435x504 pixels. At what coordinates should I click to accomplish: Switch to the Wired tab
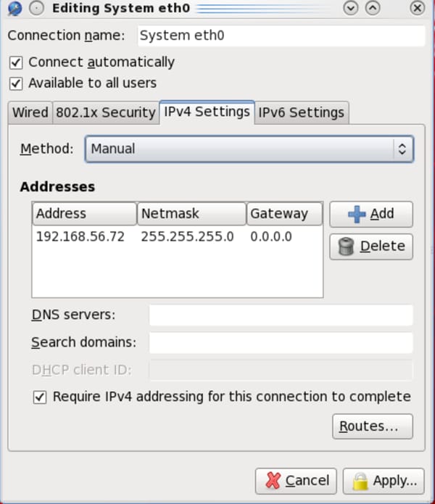pyautogui.click(x=30, y=113)
